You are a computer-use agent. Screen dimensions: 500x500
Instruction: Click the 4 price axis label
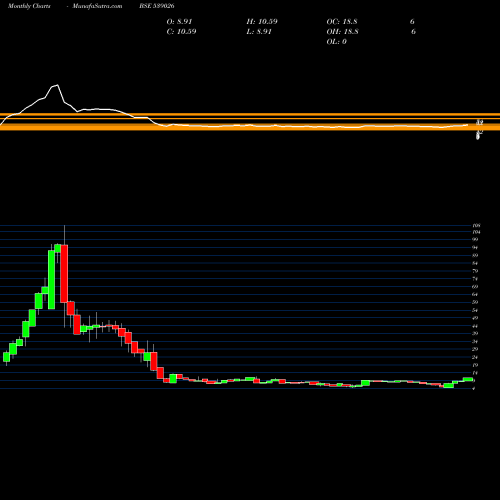[x=474, y=389]
